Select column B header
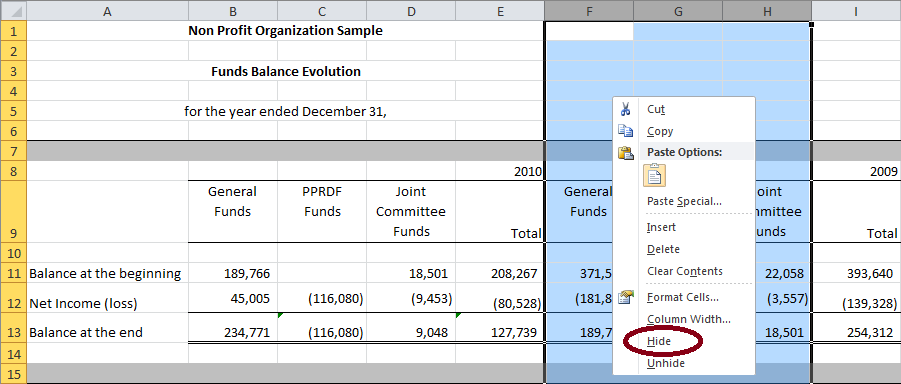This screenshot has height=384, width=901. point(233,10)
